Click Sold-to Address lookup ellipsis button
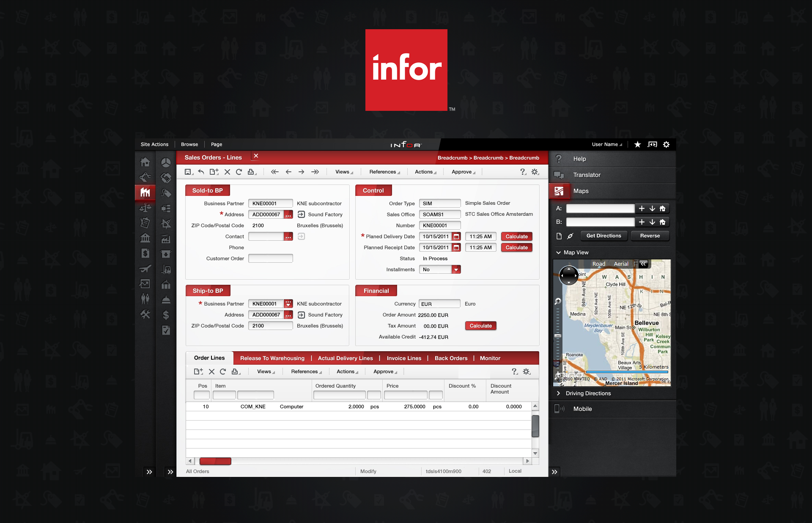The image size is (812, 523). click(288, 215)
